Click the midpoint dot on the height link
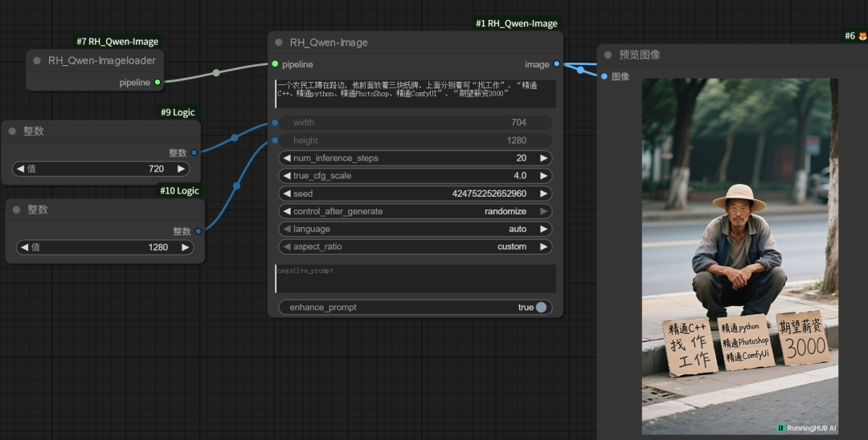 point(237,185)
